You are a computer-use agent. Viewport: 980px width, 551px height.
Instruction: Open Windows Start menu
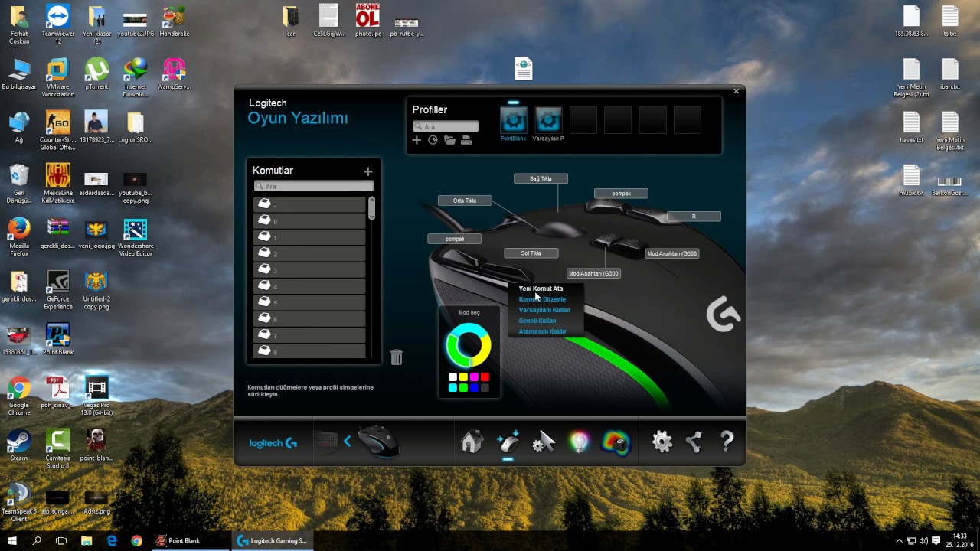pyautogui.click(x=12, y=540)
